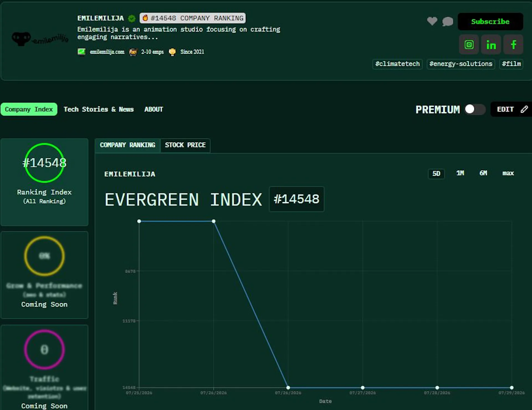Viewport: 532px width, 410px height.
Task: Click the Subscribe button
Action: point(490,22)
